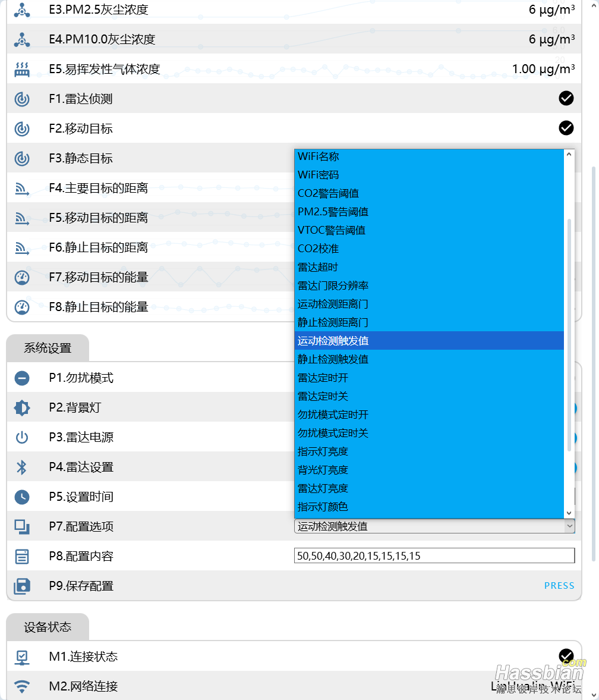Choose 勿扰模式定时关 option
The width and height of the screenshot is (599, 700).
pyautogui.click(x=429, y=433)
